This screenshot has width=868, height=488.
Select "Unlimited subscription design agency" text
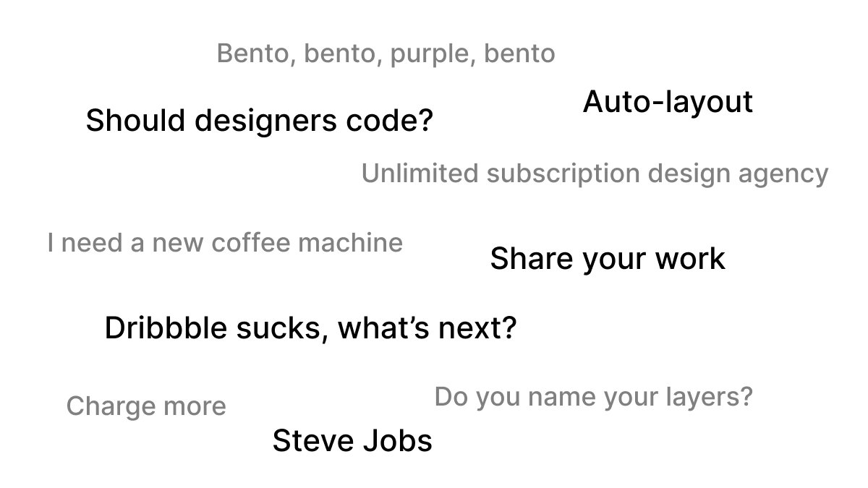[595, 174]
